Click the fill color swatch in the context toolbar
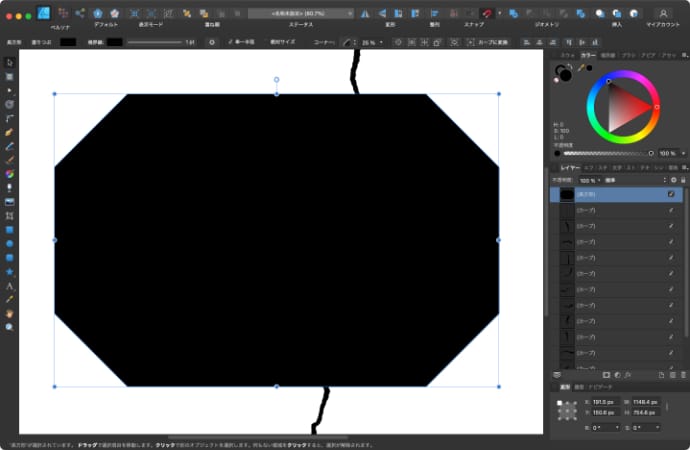690x450 pixels. point(68,42)
